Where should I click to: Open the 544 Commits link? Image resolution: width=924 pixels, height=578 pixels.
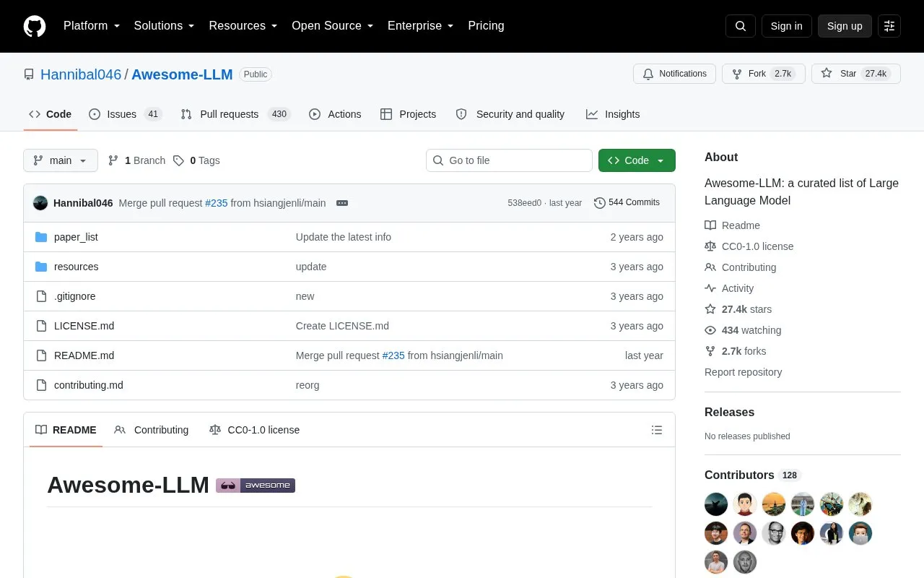pyautogui.click(x=627, y=203)
